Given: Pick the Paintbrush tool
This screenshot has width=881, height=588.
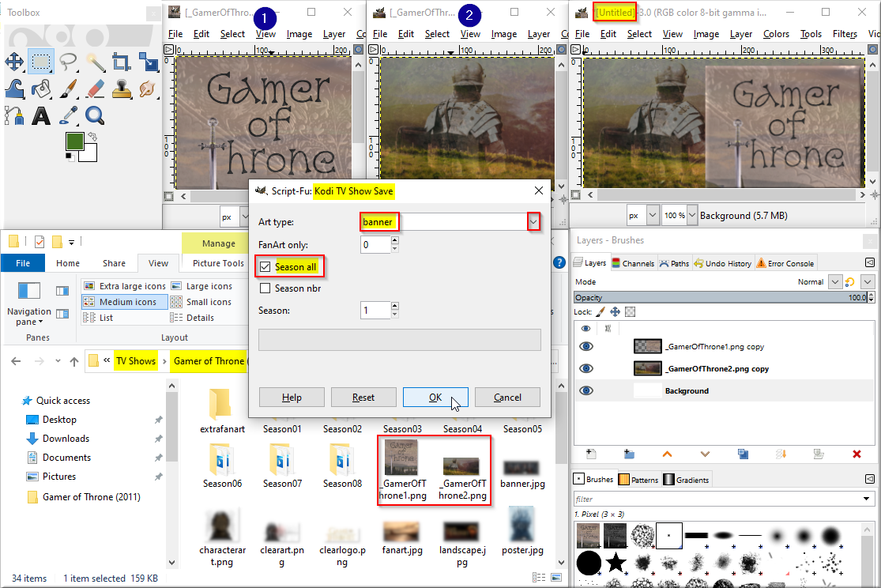Looking at the screenshot, I should coord(69,89).
